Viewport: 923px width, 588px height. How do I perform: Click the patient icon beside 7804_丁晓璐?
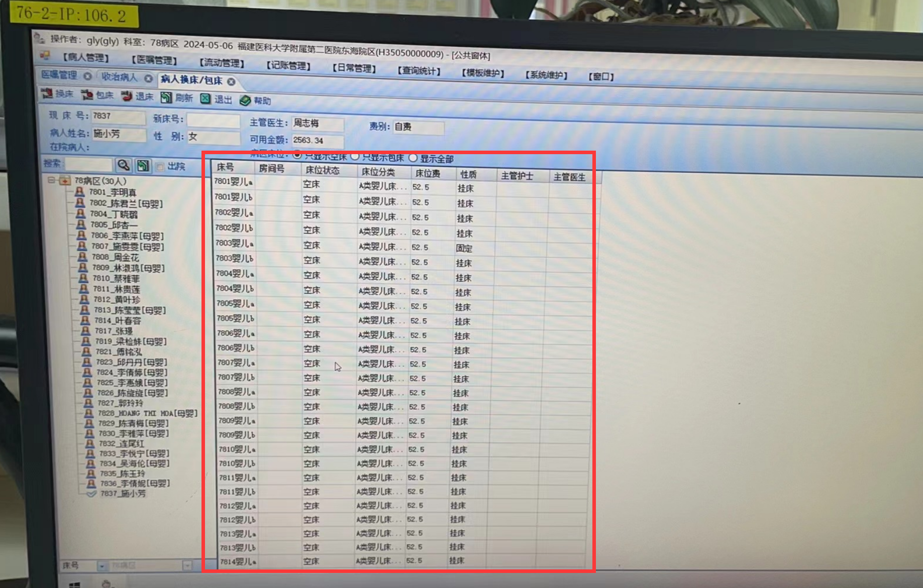point(80,213)
